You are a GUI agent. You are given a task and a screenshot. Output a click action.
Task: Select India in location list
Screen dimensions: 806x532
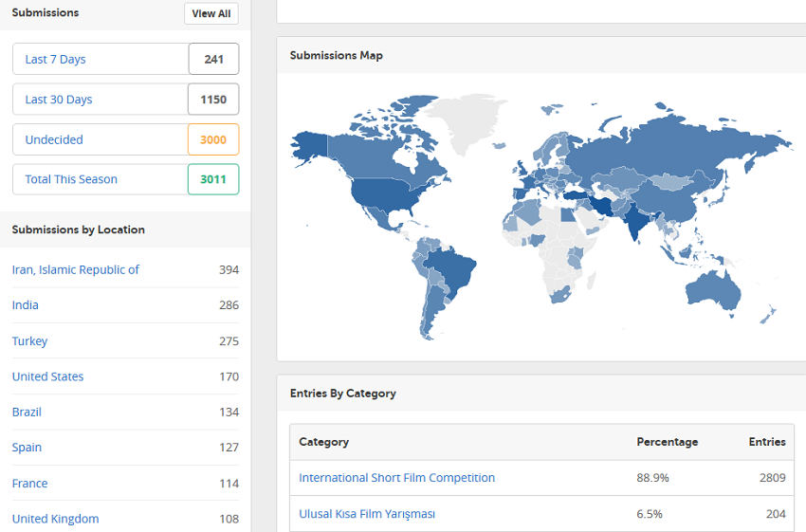(26, 305)
